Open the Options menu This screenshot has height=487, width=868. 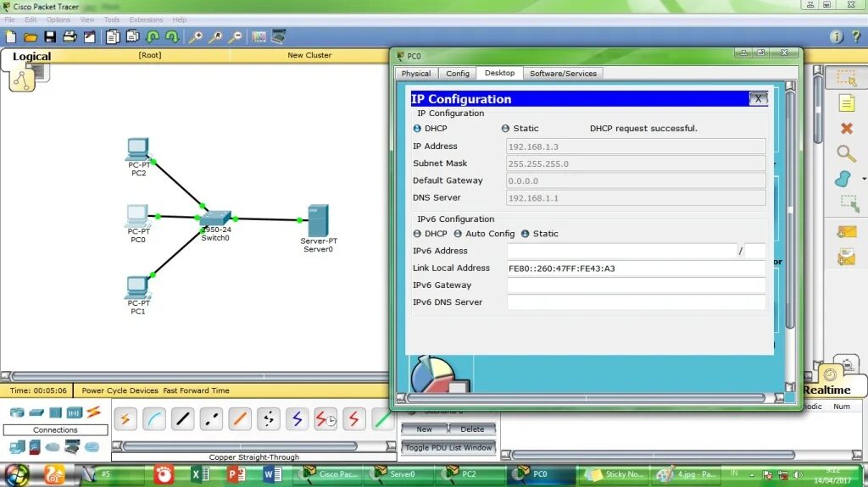(58, 19)
